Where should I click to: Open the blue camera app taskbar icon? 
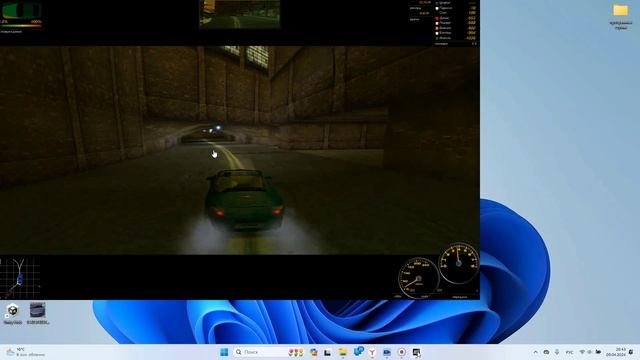point(387,352)
